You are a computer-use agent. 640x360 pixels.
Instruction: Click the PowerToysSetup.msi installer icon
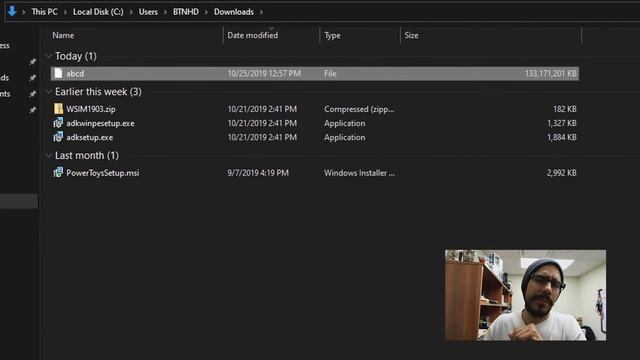[x=58, y=173]
